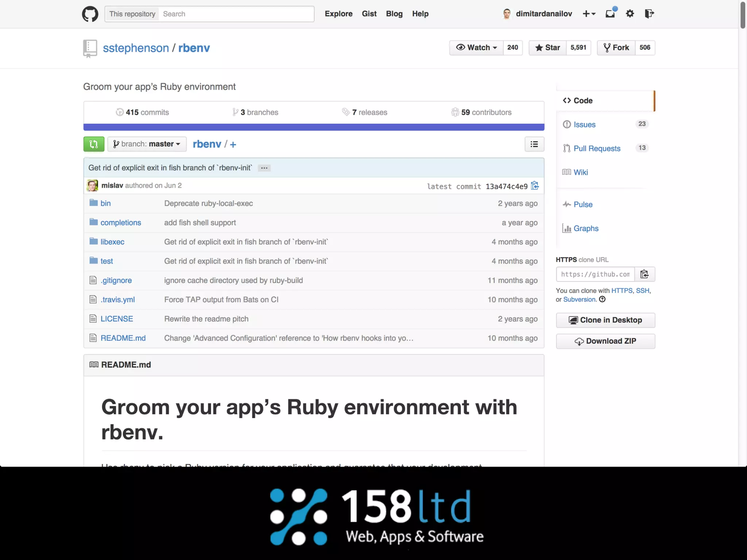The height and width of the screenshot is (560, 747).
Task: Click Help in top navigation
Action: pos(420,14)
